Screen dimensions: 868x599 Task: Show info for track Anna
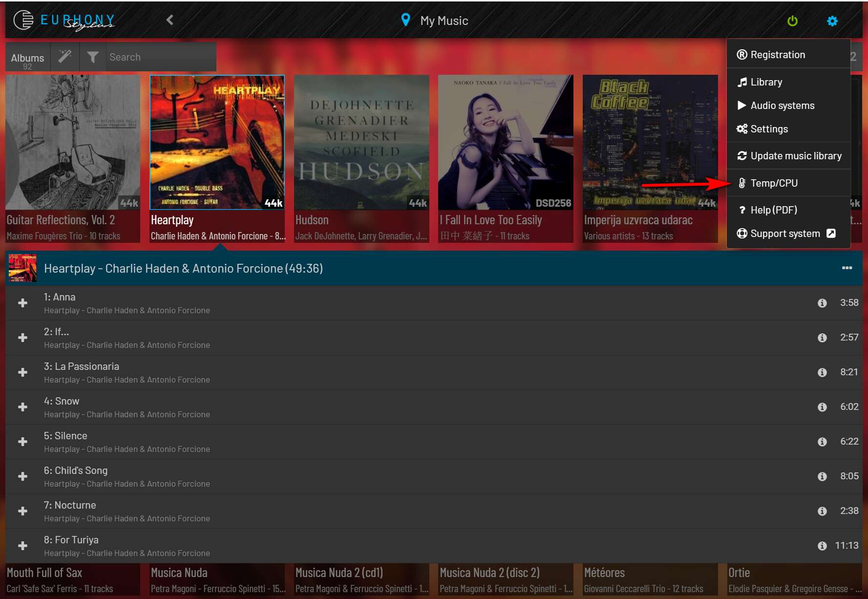(x=822, y=303)
